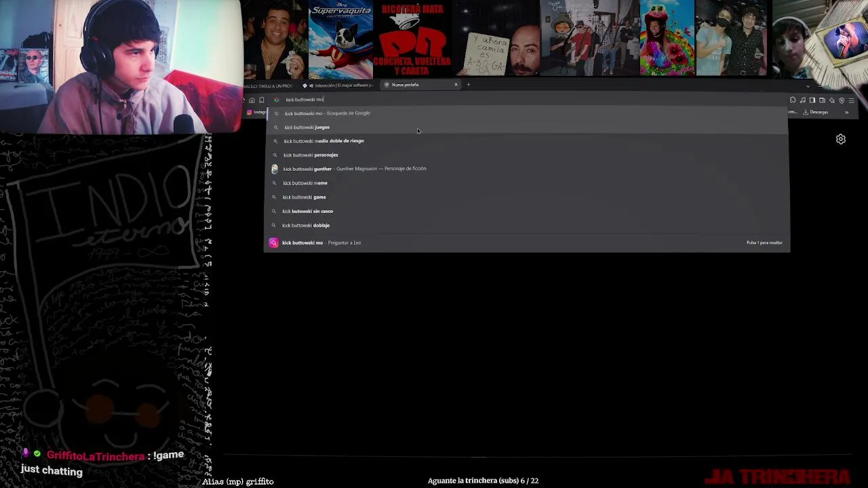Open the Brave Wallet icon
868x488 pixels.
click(x=822, y=100)
